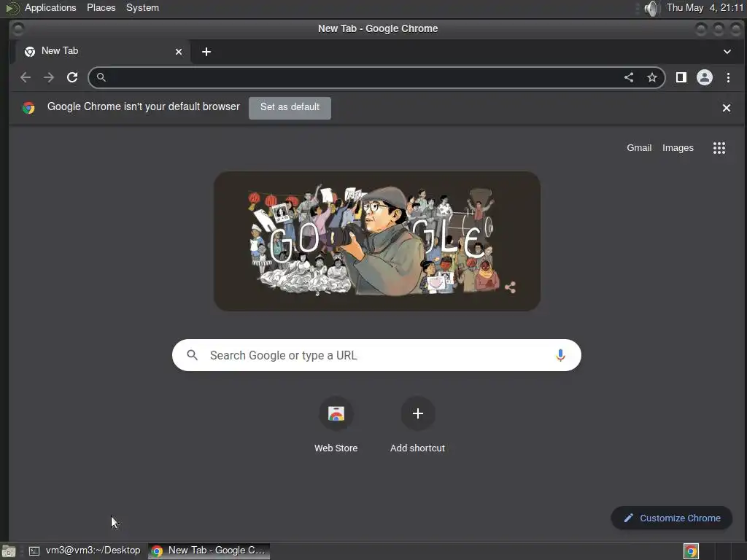747x560 pixels.
Task: Toggle the side panel icon
Action: 681,77
